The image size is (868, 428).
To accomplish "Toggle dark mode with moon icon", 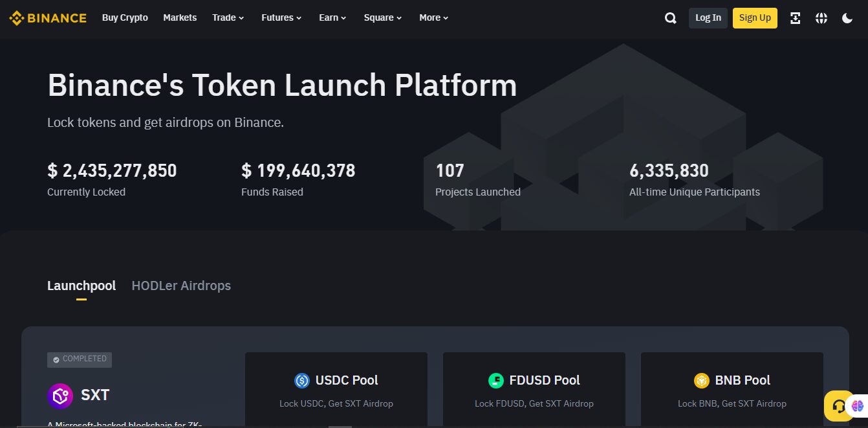I will pyautogui.click(x=847, y=18).
